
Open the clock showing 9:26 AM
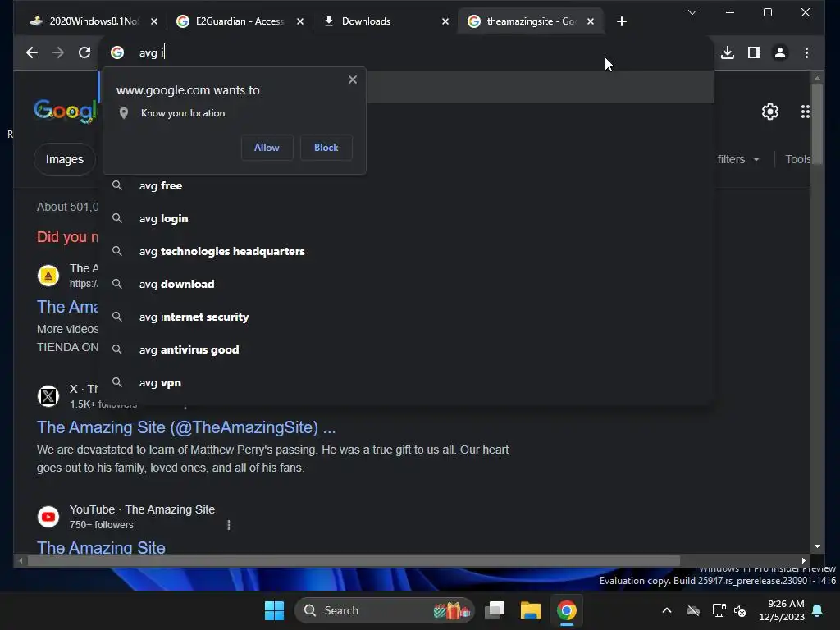coord(781,610)
